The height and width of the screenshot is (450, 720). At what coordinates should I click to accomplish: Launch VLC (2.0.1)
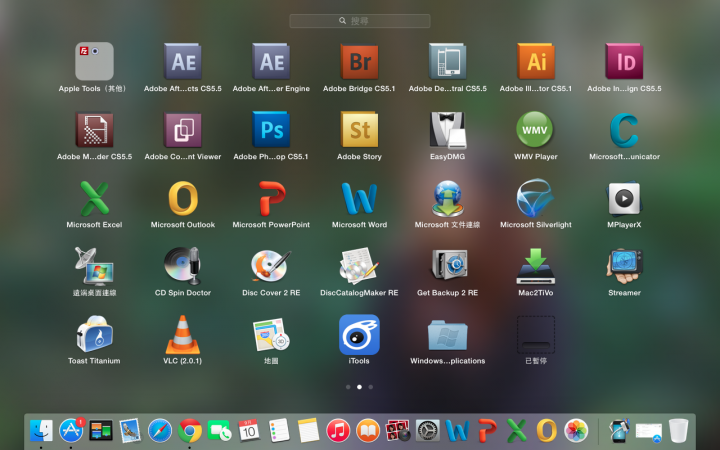183,334
